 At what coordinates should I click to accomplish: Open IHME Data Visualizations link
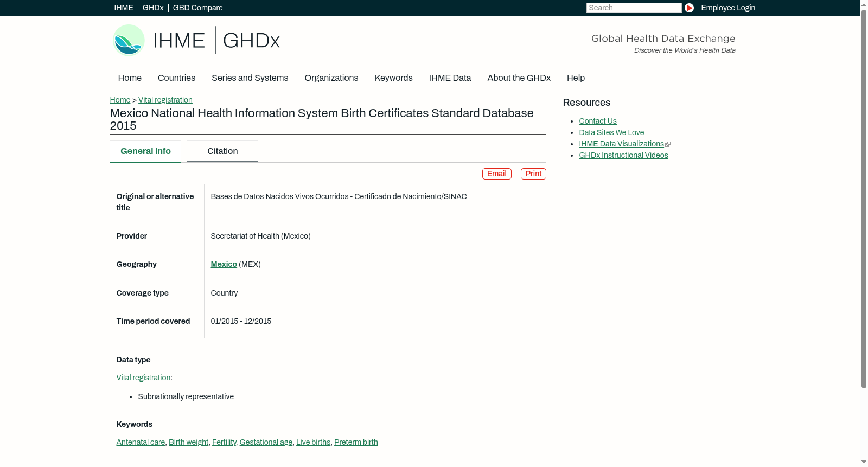coord(621,144)
